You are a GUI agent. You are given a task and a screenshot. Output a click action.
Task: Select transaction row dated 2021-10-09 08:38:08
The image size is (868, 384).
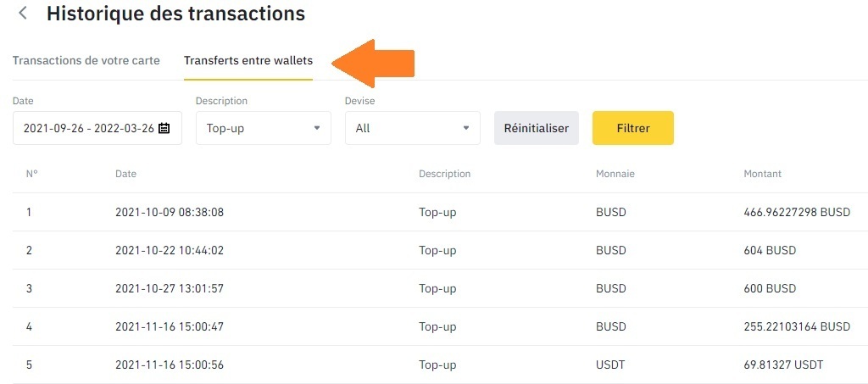[x=170, y=212]
